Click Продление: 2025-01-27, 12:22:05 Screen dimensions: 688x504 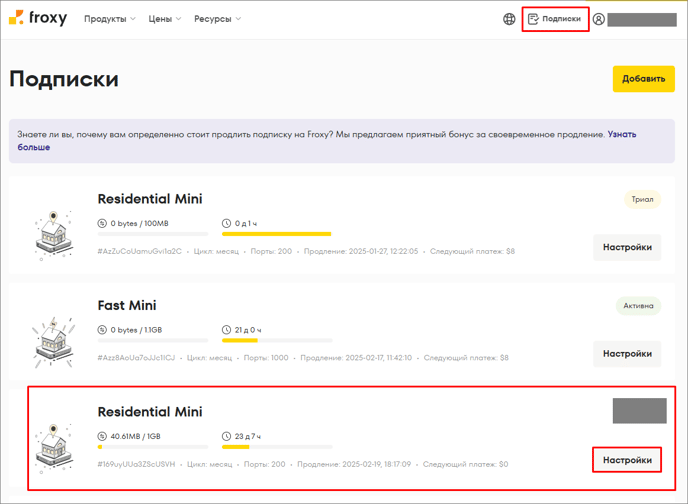361,251
